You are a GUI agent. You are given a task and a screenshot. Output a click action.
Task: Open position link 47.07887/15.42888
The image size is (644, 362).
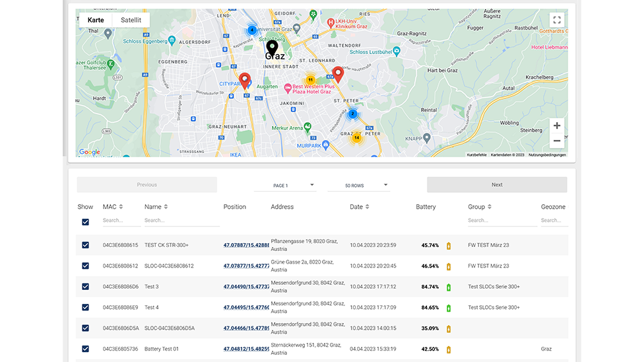click(x=246, y=245)
